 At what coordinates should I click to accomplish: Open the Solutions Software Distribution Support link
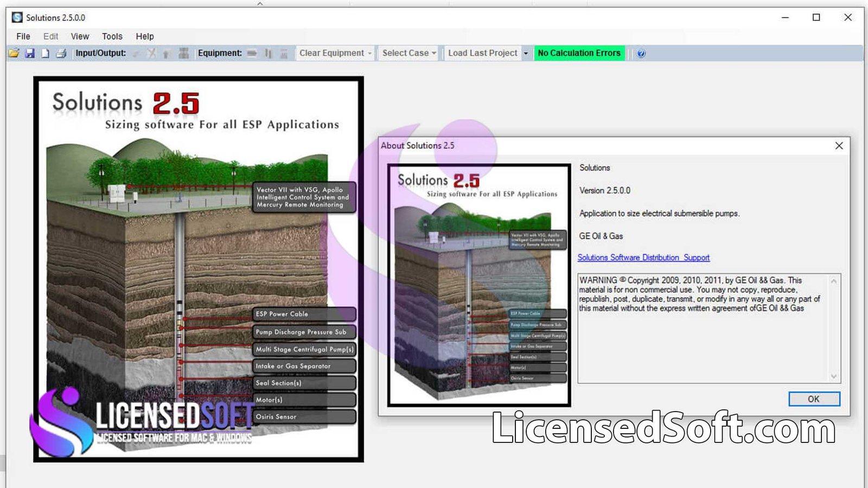643,258
